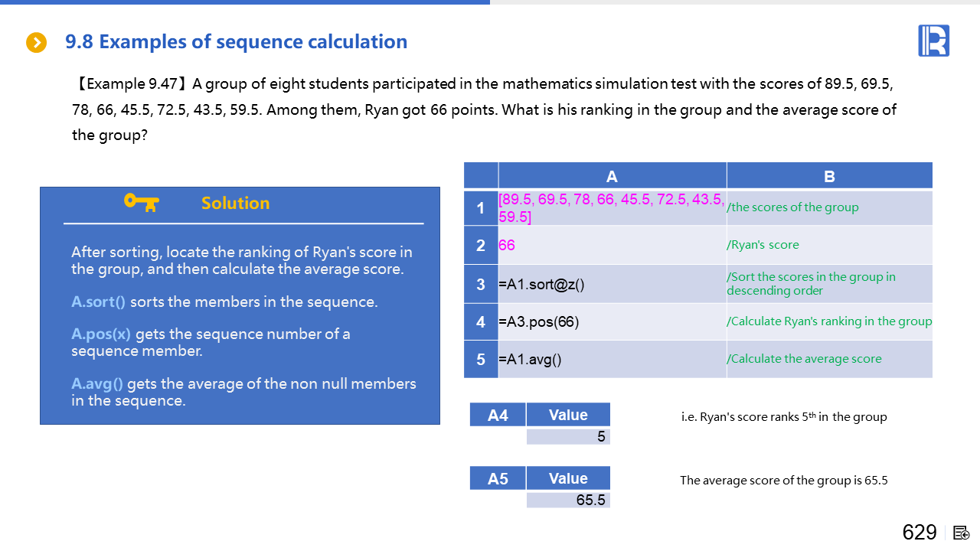
Task: Click the return-to-contents icon near 629
Action: pyautogui.click(x=962, y=533)
